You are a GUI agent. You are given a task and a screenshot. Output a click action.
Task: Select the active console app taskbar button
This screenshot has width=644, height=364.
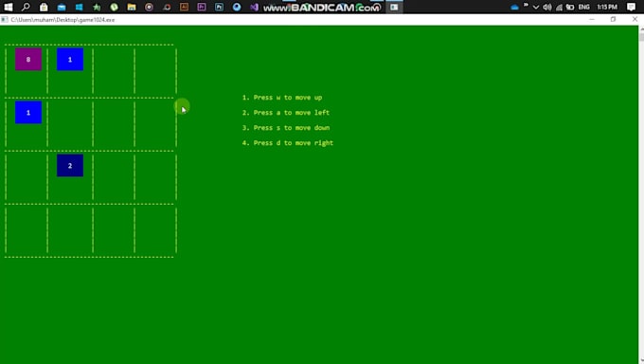coord(394,7)
